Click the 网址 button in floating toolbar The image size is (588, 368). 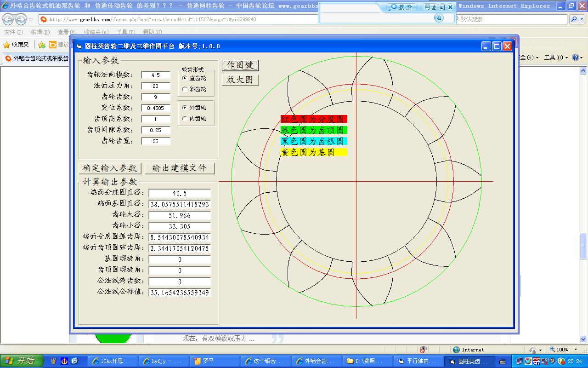coord(430,7)
